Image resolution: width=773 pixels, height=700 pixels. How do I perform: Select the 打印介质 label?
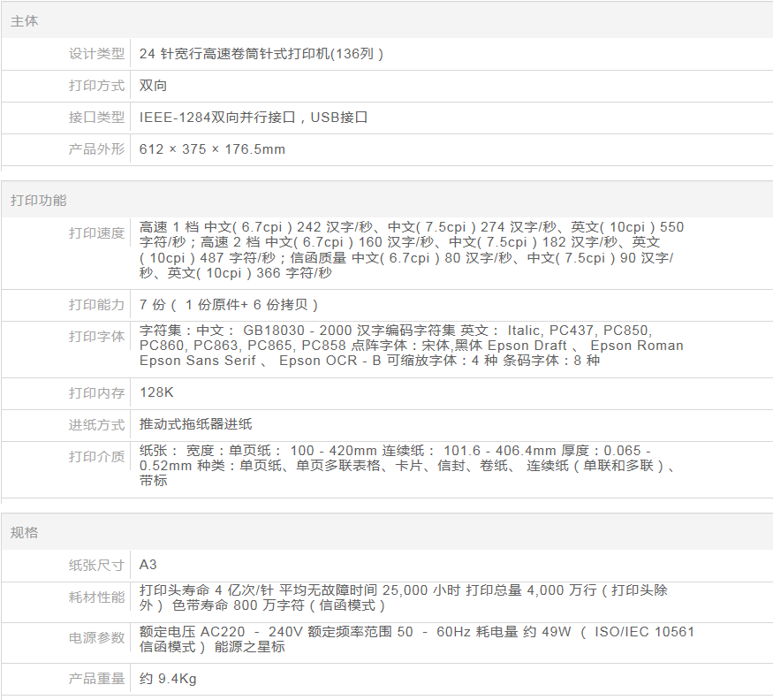coord(97,457)
